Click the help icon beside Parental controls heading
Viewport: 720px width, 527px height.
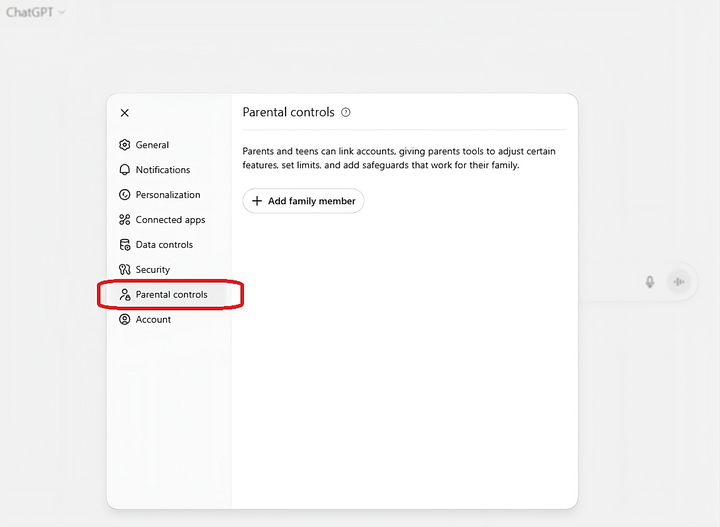[x=346, y=113]
